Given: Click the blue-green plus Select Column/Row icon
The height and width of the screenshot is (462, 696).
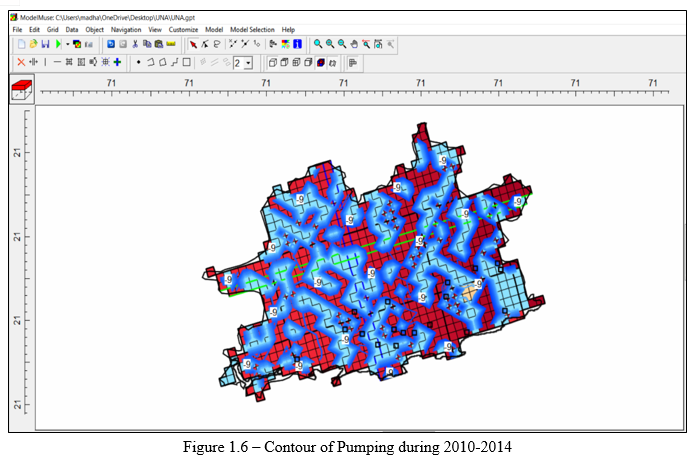Looking at the screenshot, I should tap(117, 62).
